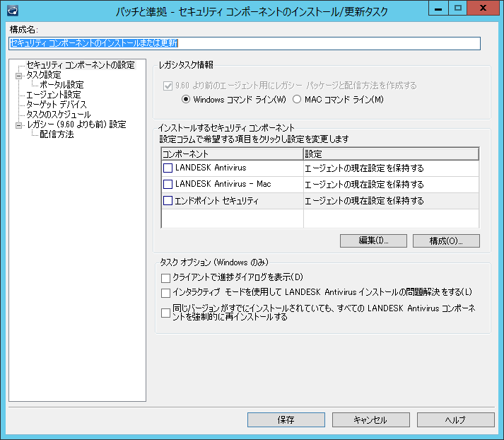
Task: Open ターゲット デバイス in the tree
Action: click(57, 105)
